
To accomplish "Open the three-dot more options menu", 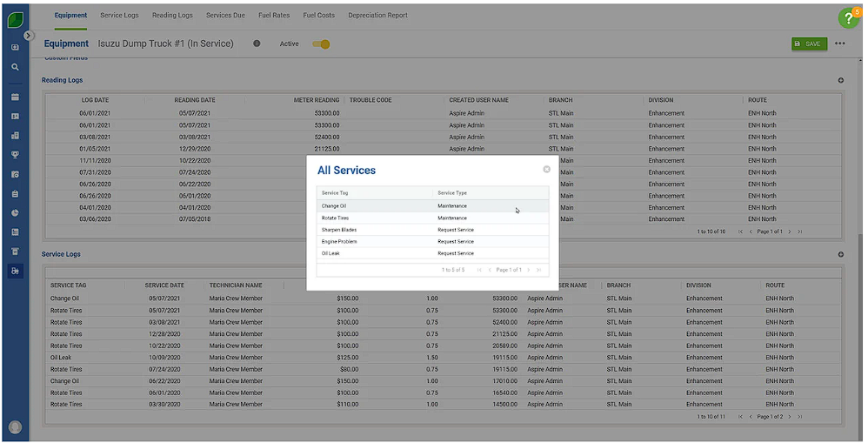I will 840,44.
